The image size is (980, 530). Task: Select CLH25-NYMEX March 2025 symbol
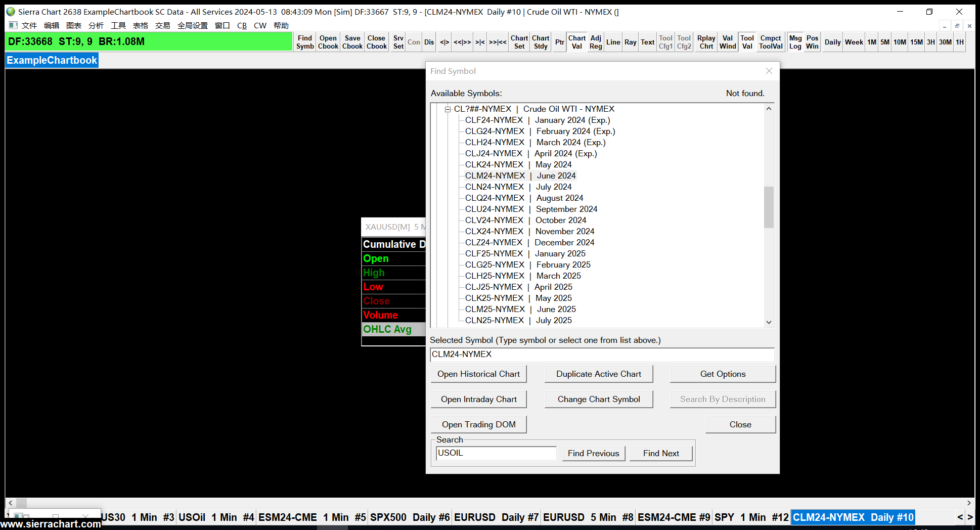tap(523, 276)
